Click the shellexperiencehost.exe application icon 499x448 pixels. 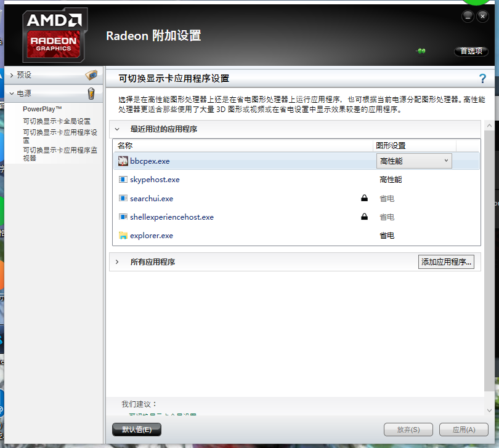click(x=123, y=217)
